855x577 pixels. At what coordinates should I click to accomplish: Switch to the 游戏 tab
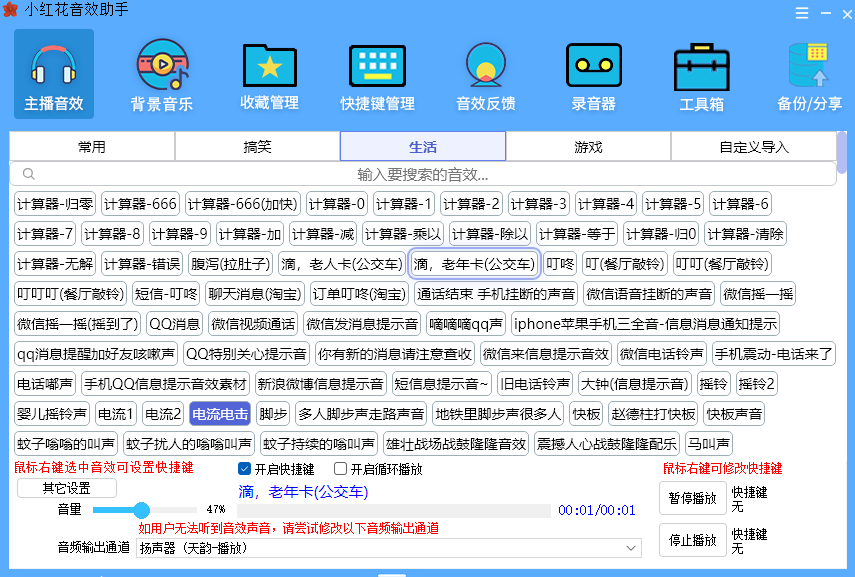(588, 147)
